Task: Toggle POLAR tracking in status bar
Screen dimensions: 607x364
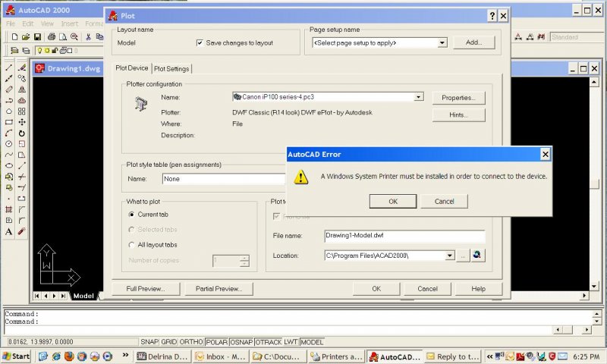Action: [216, 342]
